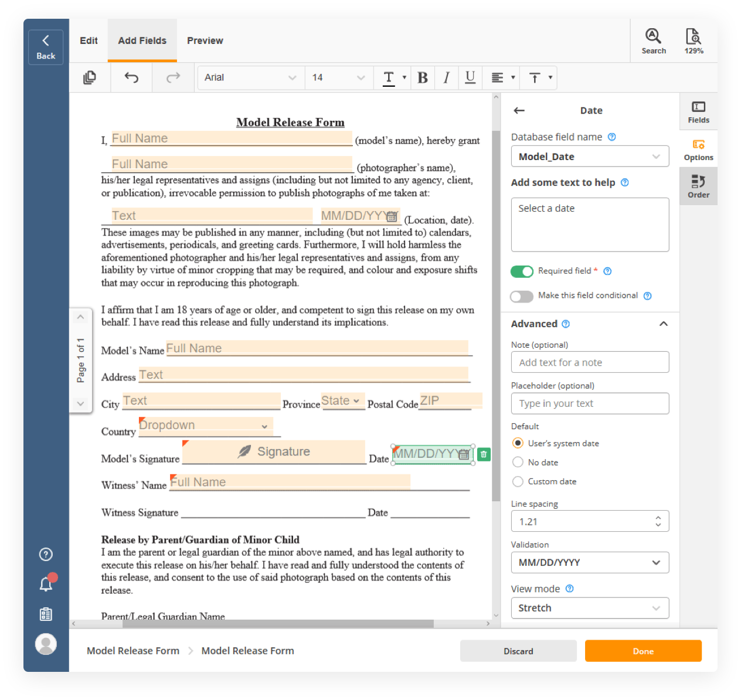741x700 pixels.
Task: Select the No date default option
Action: [518, 462]
